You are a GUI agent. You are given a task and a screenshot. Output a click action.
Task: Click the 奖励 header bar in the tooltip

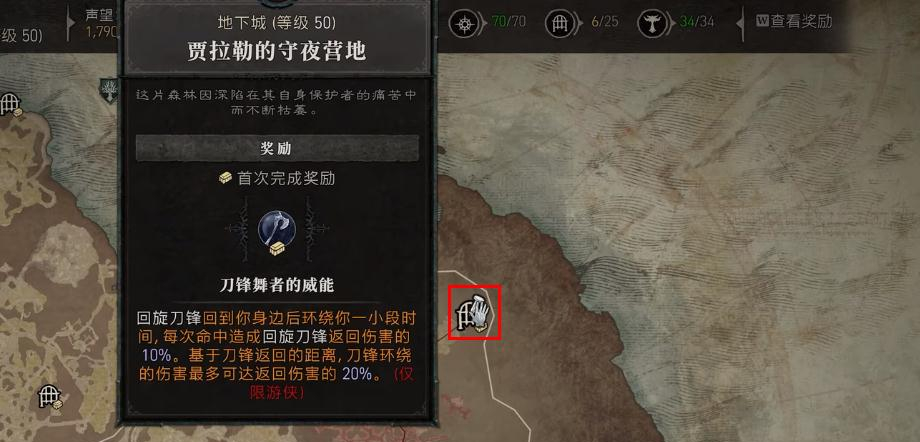277,148
